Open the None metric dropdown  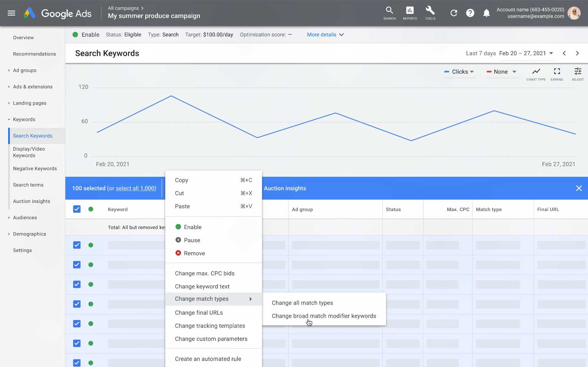501,71
